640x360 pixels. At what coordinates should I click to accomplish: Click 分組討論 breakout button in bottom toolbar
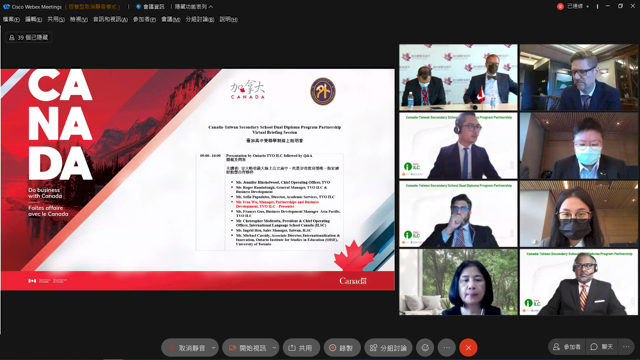coord(388,348)
